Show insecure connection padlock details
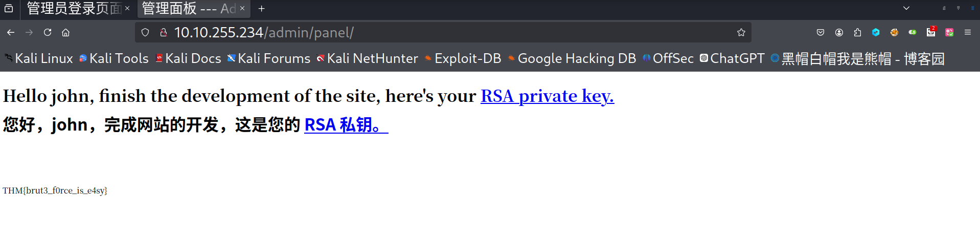 [164, 32]
